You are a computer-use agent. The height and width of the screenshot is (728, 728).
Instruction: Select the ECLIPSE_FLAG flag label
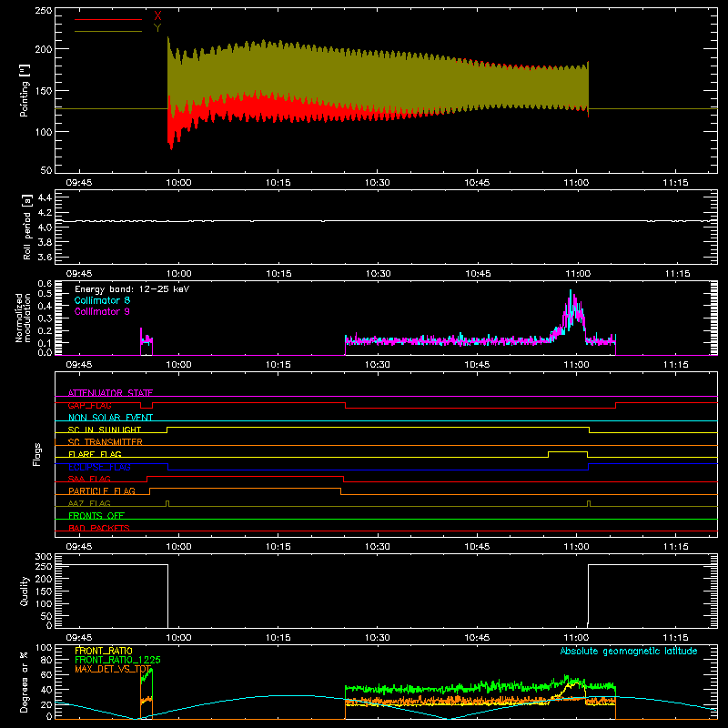(x=99, y=467)
